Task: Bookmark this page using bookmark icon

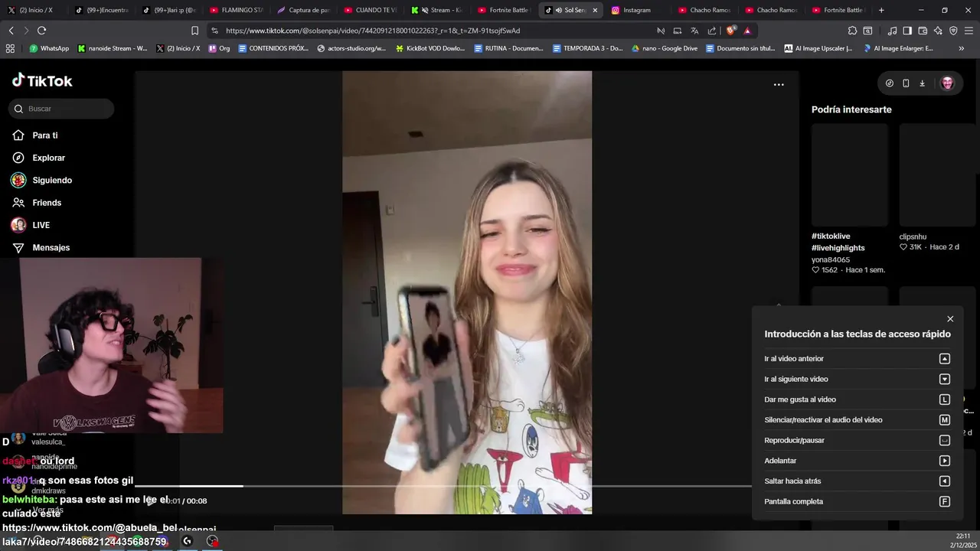Action: [194, 31]
